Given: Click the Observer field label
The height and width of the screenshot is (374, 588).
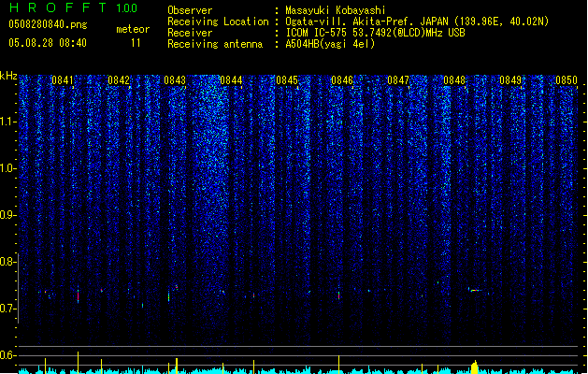Looking at the screenshot, I should [x=190, y=10].
